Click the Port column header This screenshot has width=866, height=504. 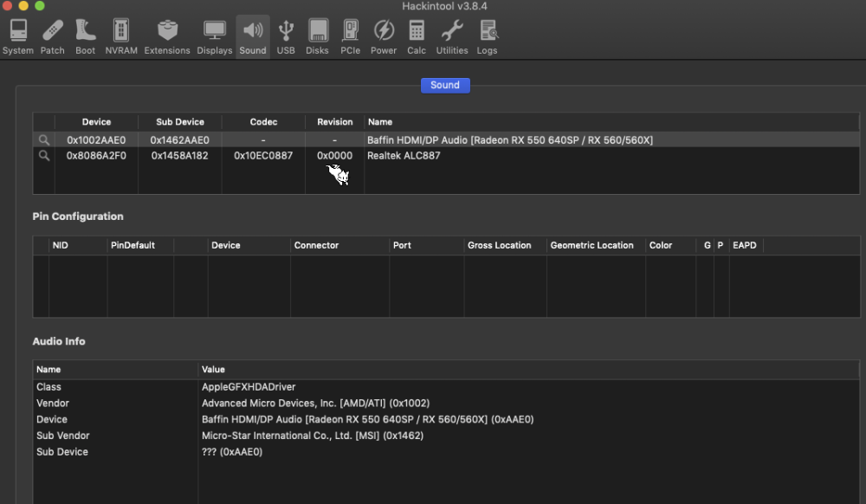(x=402, y=245)
